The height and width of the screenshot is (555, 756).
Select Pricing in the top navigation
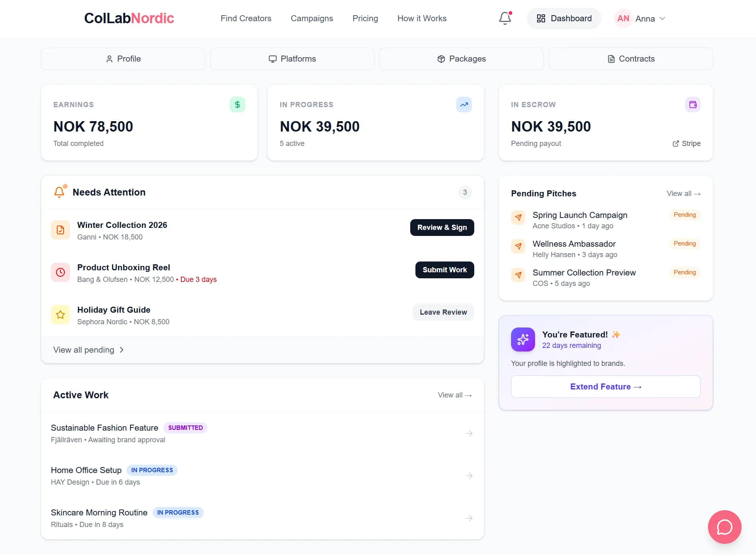[x=365, y=18]
